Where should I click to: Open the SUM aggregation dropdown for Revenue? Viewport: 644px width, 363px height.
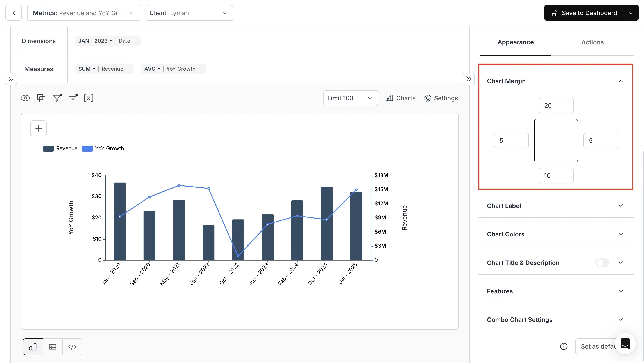(x=87, y=69)
